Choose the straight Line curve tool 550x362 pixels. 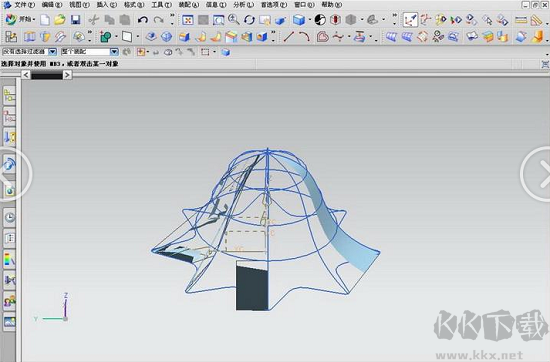[x=289, y=36]
